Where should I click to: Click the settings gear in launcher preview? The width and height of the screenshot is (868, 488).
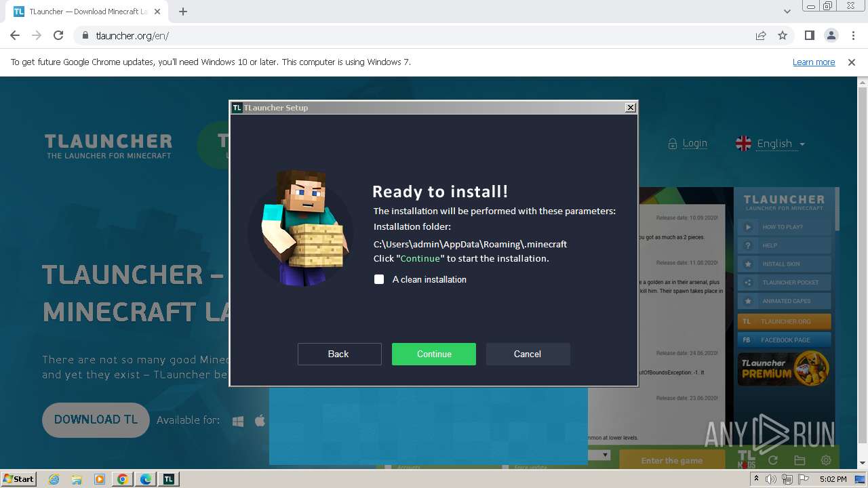[826, 460]
